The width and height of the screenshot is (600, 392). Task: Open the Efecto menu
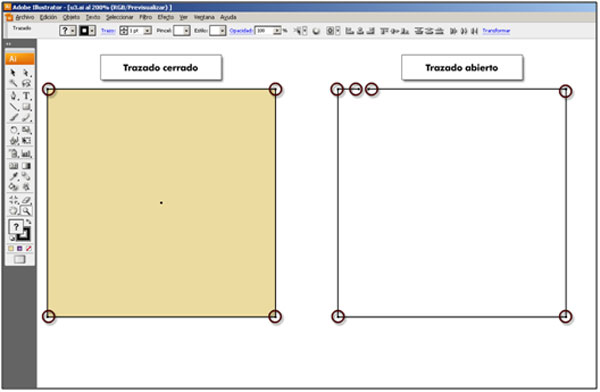166,17
